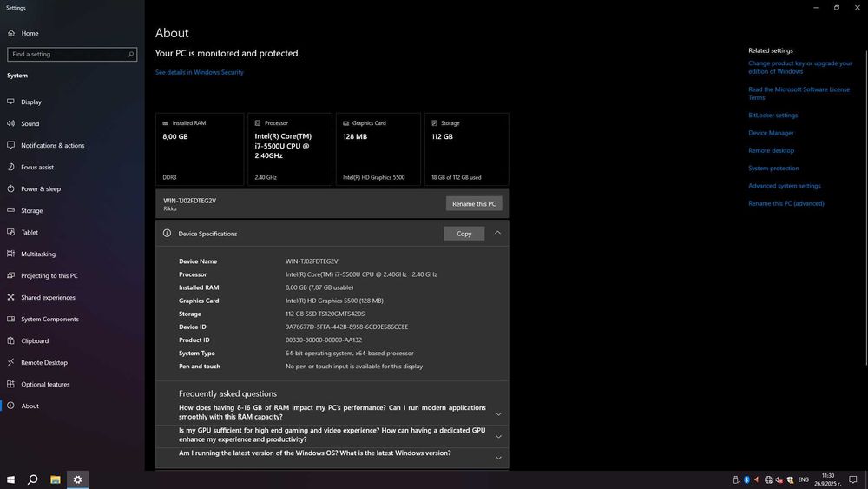Click the taskbar clock 11:30
The height and width of the screenshot is (489, 868).
(x=827, y=479)
